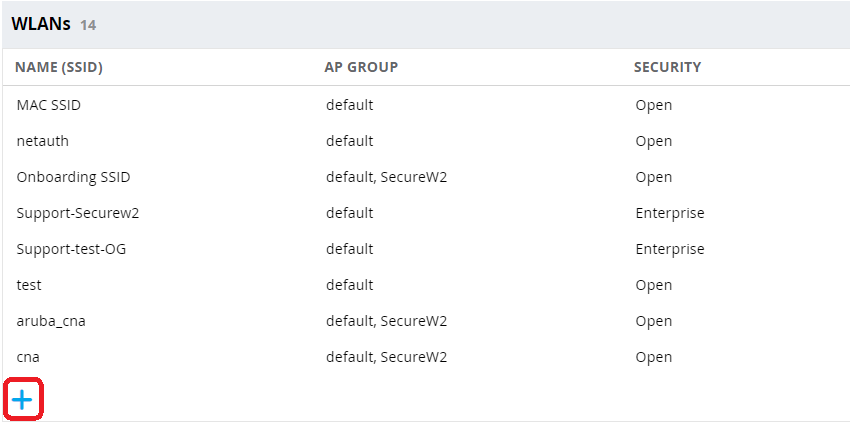Click the WLAN count 14 badge

[88, 25]
